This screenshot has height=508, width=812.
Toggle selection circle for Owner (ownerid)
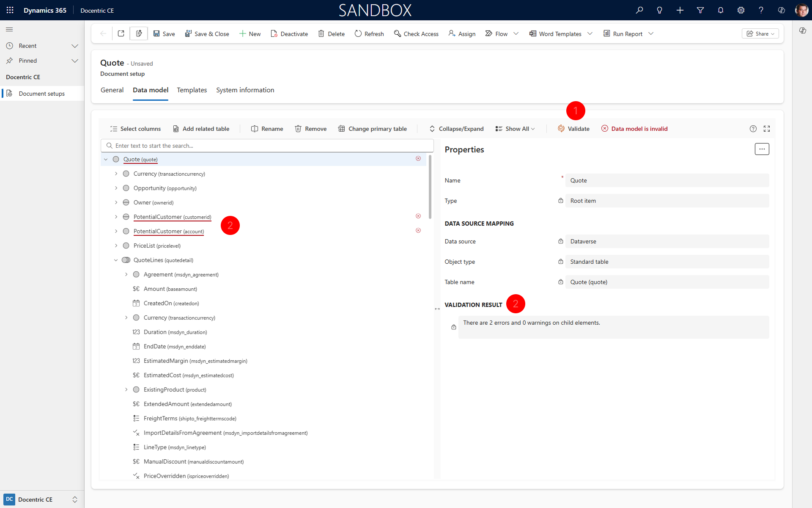click(126, 202)
